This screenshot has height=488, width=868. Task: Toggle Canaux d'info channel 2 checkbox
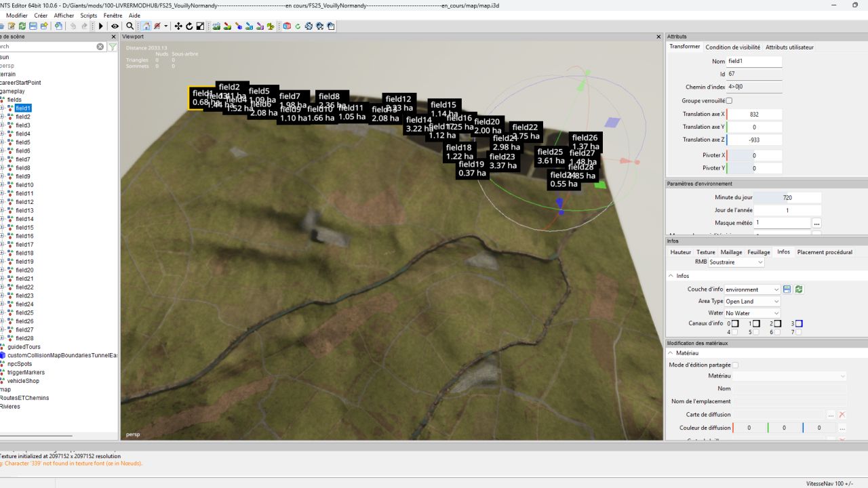click(778, 323)
